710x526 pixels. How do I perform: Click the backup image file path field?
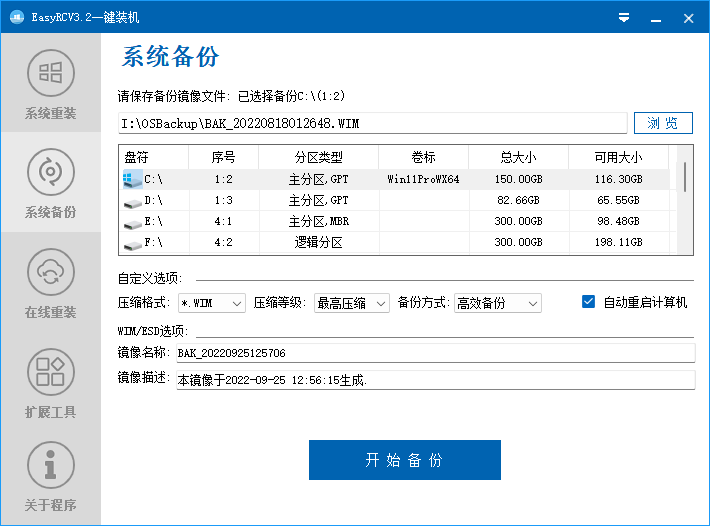coord(372,124)
